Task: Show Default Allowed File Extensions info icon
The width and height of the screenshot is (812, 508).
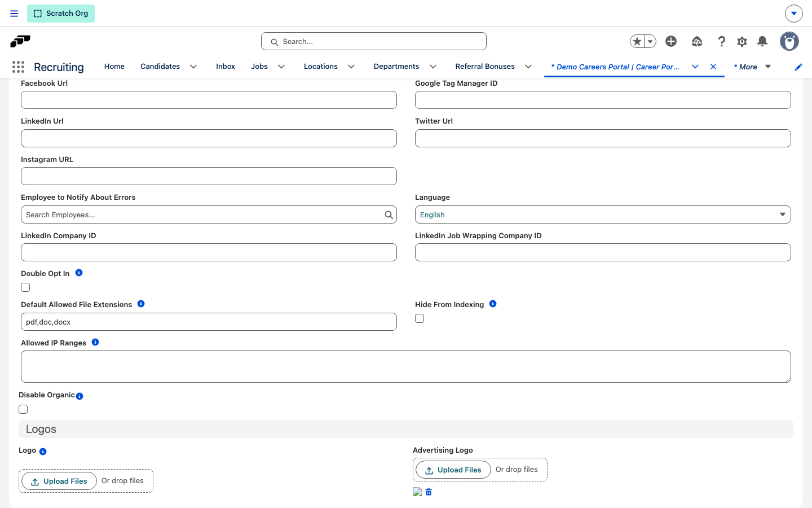Action: tap(141, 304)
